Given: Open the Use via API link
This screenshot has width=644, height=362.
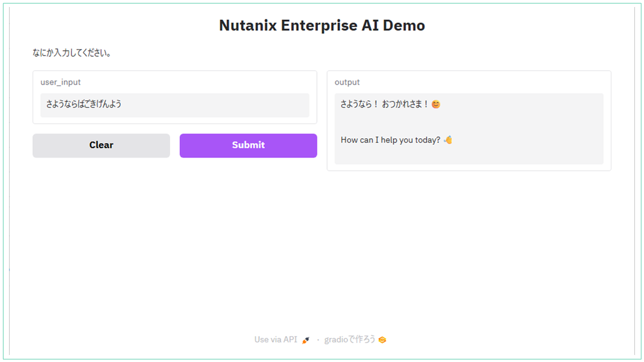Looking at the screenshot, I should point(282,339).
